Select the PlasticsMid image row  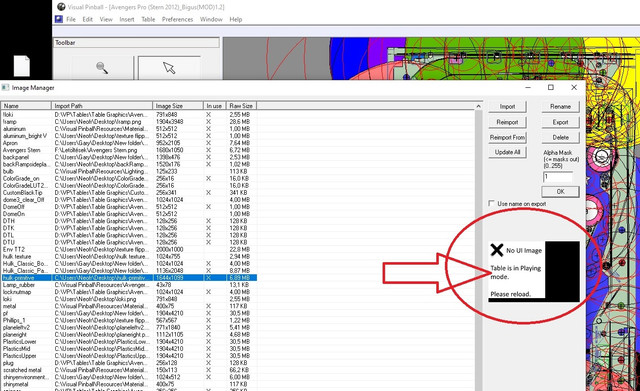129,349
